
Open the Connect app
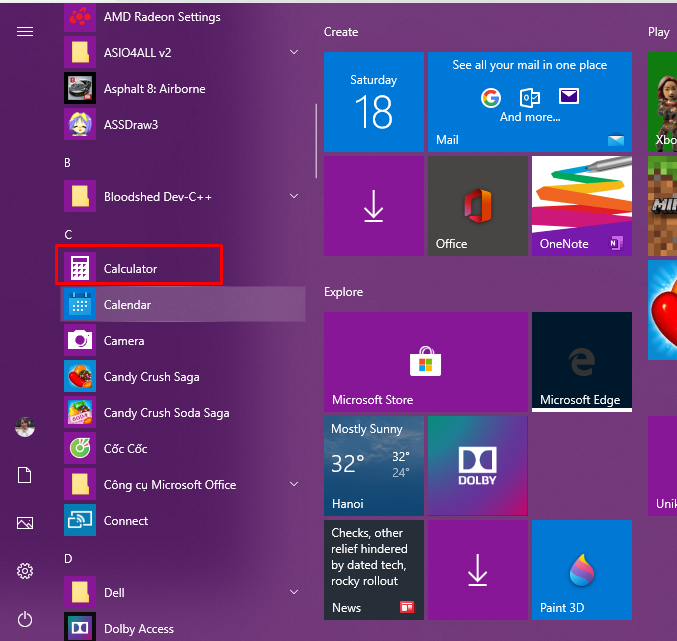[x=183, y=521]
